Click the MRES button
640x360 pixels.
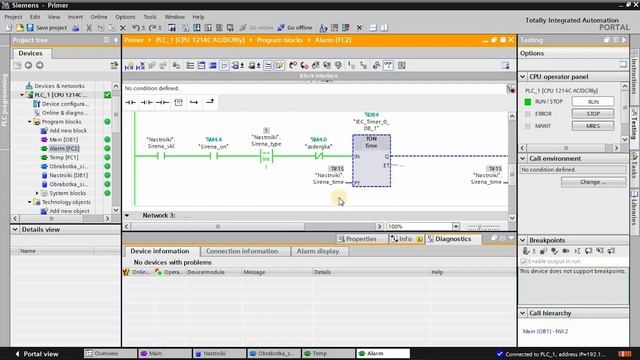(593, 126)
